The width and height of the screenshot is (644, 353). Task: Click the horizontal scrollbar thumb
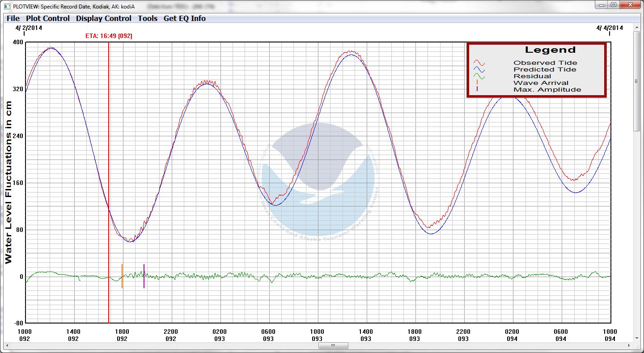pyautogui.click(x=333, y=345)
